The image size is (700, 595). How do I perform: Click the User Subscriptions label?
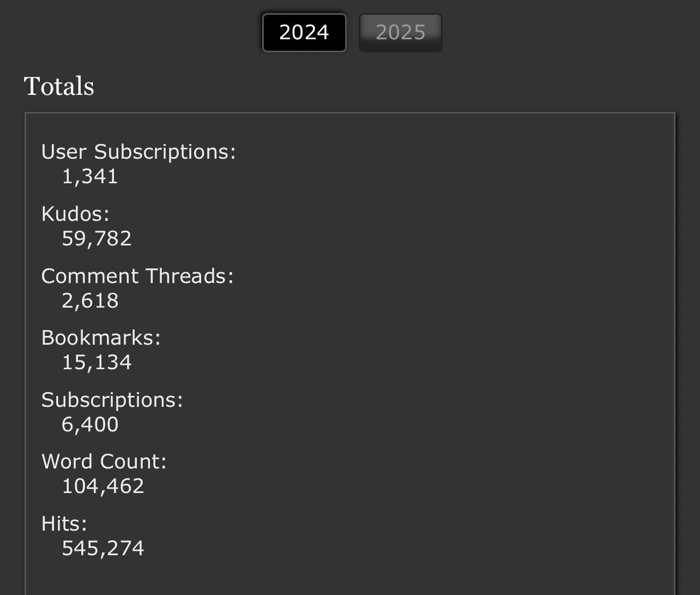(138, 152)
